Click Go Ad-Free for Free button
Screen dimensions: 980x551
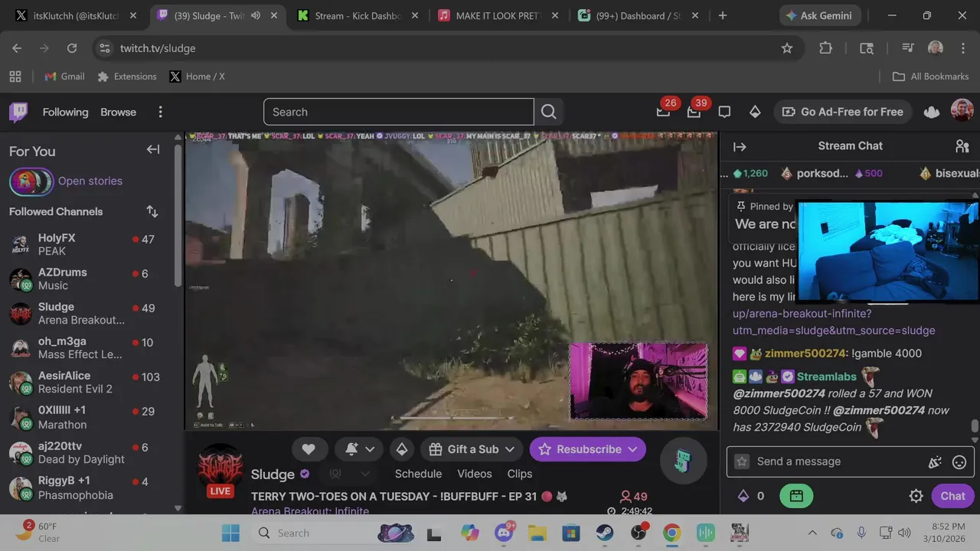point(842,112)
